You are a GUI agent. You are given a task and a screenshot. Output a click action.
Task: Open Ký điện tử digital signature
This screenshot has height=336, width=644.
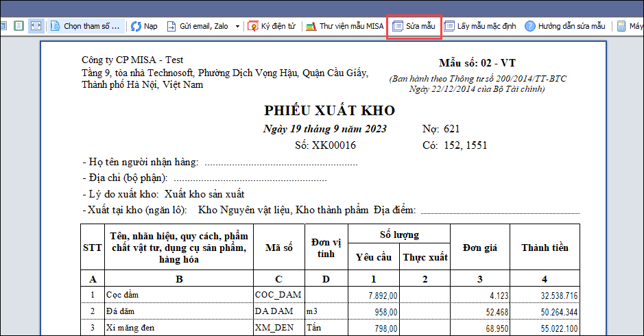pos(272,26)
